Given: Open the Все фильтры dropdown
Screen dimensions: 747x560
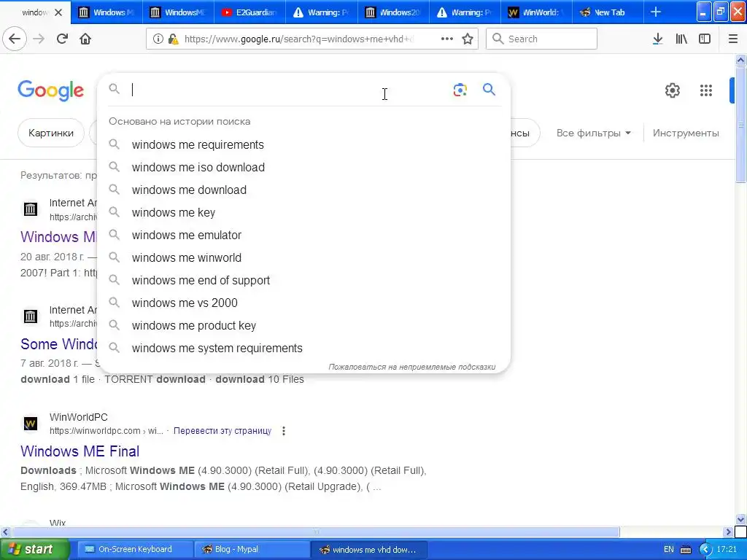Looking at the screenshot, I should (594, 133).
